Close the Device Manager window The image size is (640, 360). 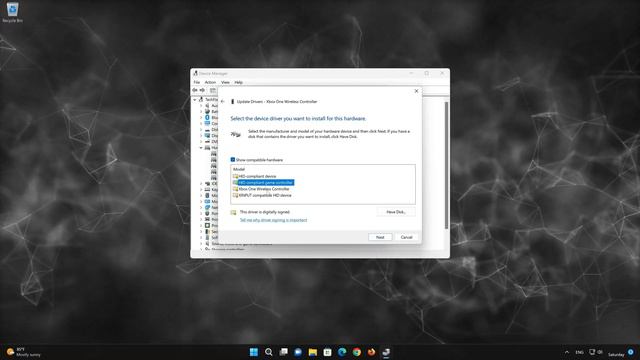[x=442, y=73]
